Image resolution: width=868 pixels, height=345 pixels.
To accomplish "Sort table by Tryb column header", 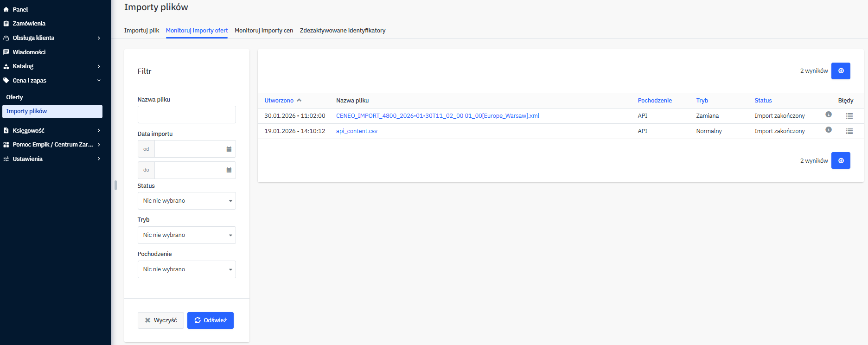I will pos(702,101).
